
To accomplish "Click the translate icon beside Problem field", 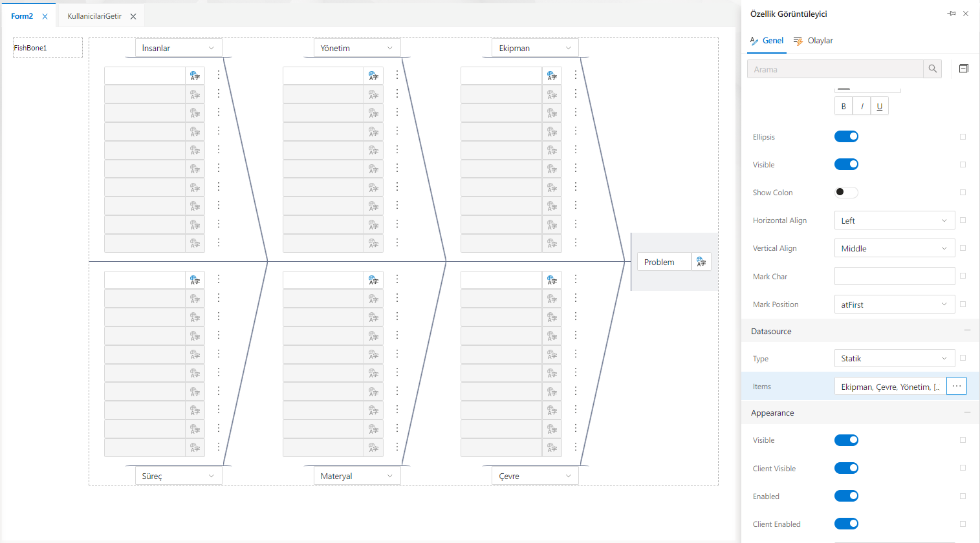I will point(701,262).
